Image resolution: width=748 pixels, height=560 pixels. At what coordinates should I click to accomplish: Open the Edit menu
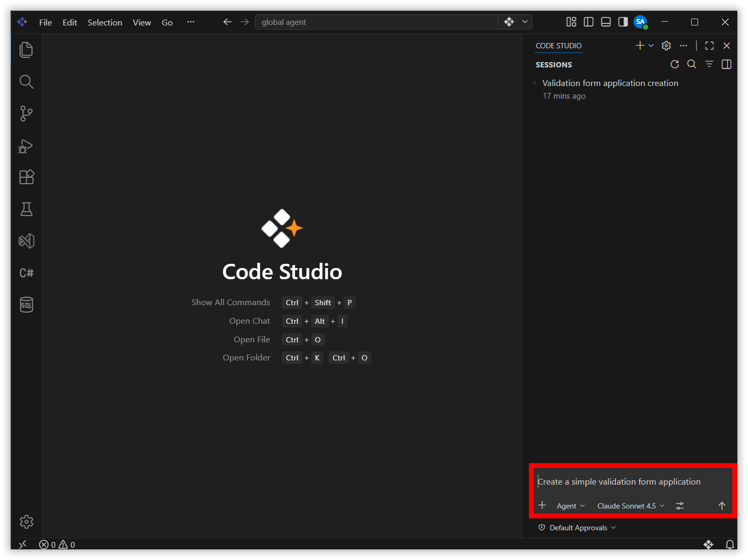70,22
